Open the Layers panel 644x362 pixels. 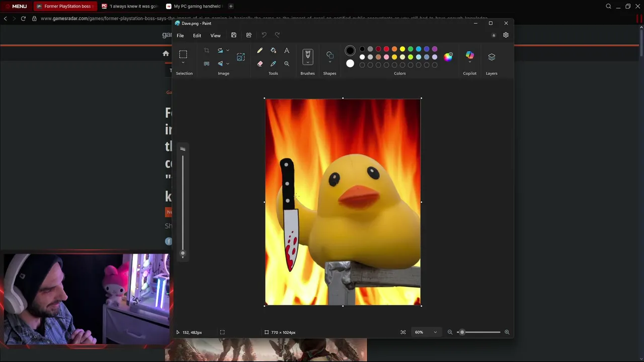click(492, 57)
